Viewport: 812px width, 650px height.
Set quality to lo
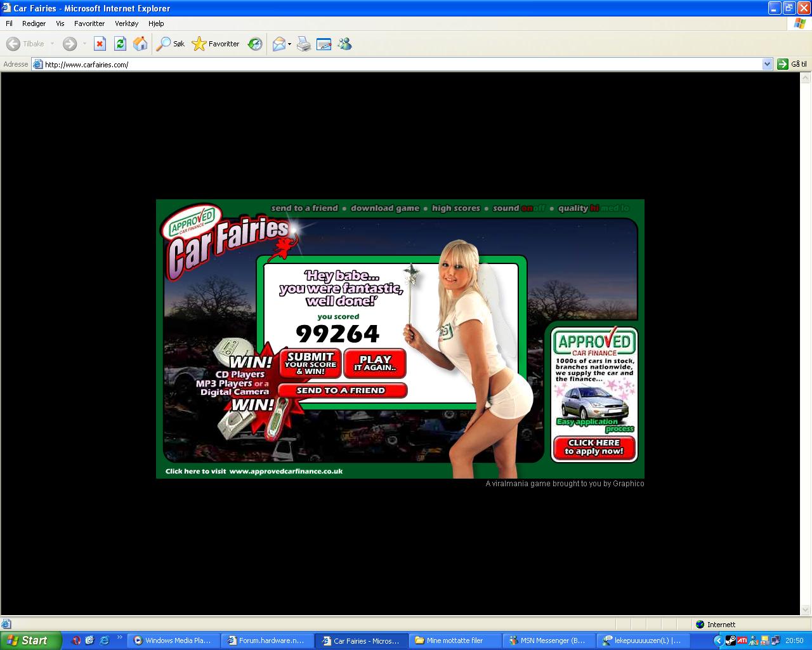click(x=625, y=208)
